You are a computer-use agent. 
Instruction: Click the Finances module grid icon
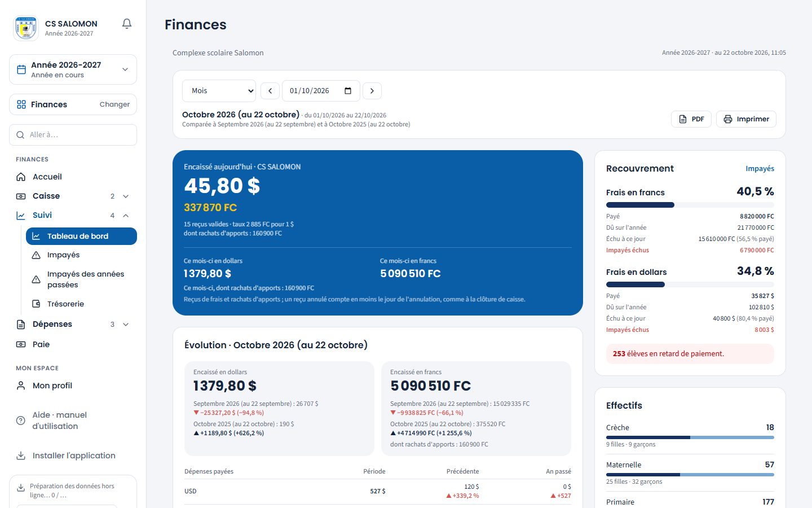[21, 104]
